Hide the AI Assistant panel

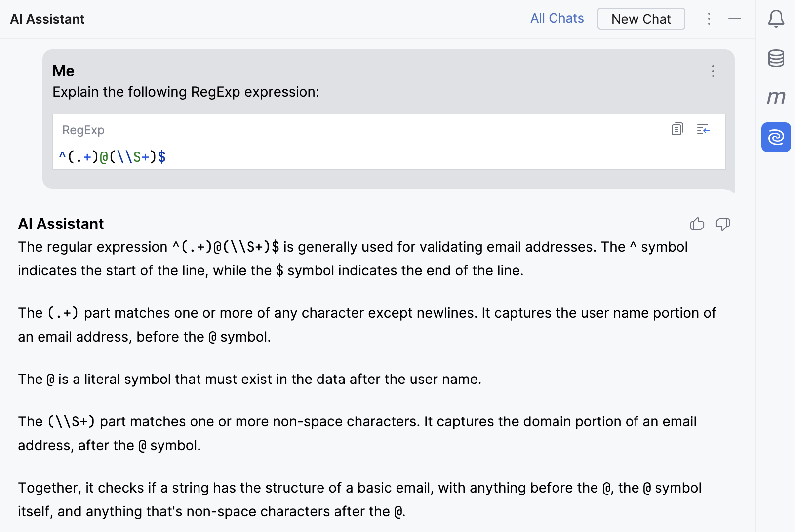point(735,19)
